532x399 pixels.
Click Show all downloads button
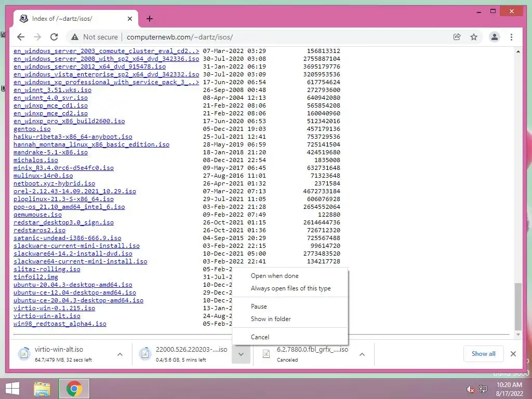tap(484, 354)
